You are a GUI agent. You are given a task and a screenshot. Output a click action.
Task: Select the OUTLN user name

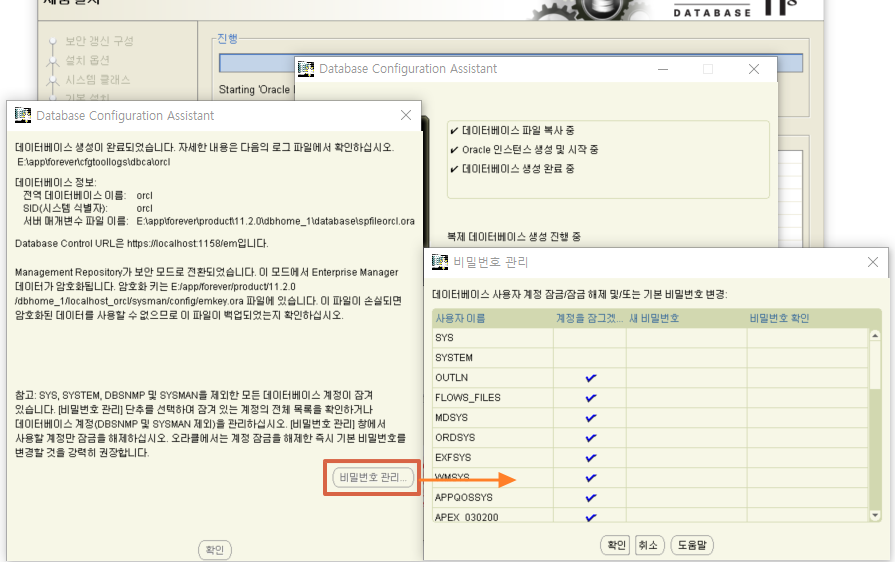(x=451, y=378)
